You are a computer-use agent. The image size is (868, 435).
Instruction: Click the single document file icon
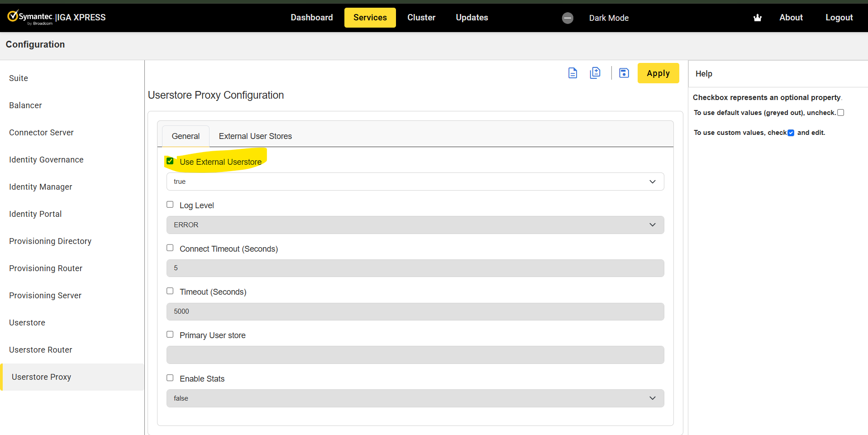pyautogui.click(x=572, y=73)
